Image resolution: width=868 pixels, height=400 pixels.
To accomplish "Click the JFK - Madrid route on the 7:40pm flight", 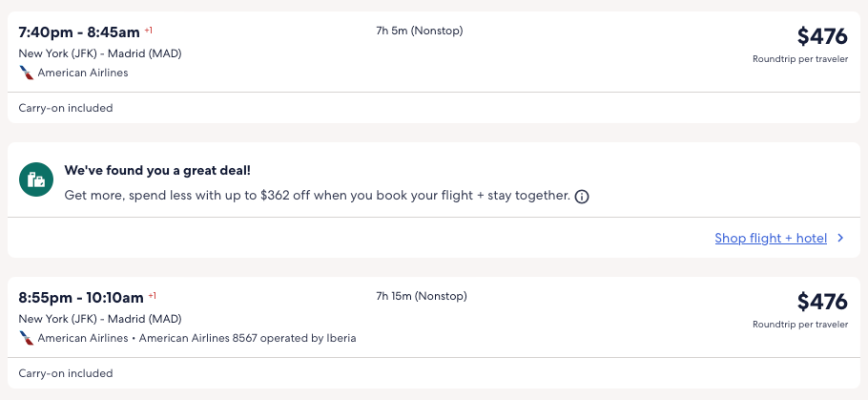I will coord(100,53).
